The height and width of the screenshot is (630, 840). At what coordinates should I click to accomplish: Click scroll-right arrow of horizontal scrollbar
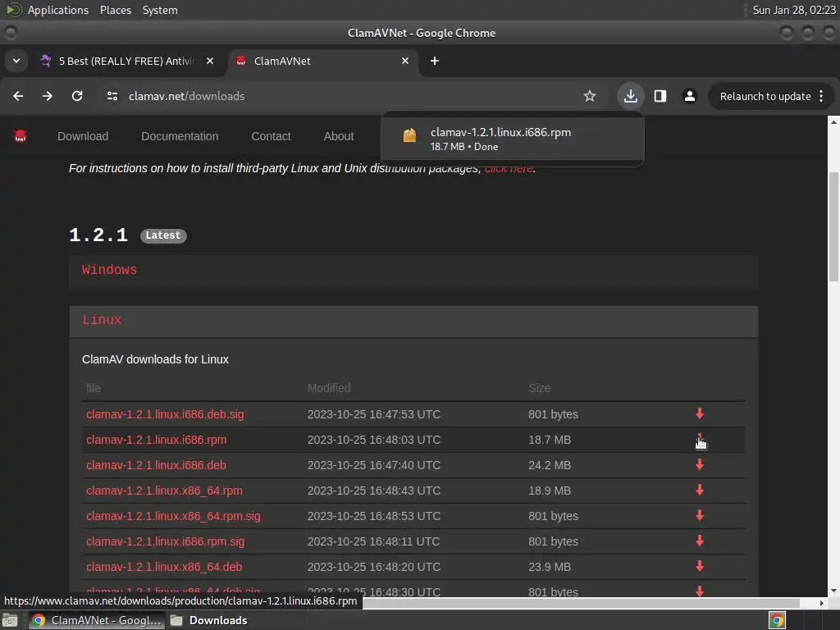click(822, 603)
